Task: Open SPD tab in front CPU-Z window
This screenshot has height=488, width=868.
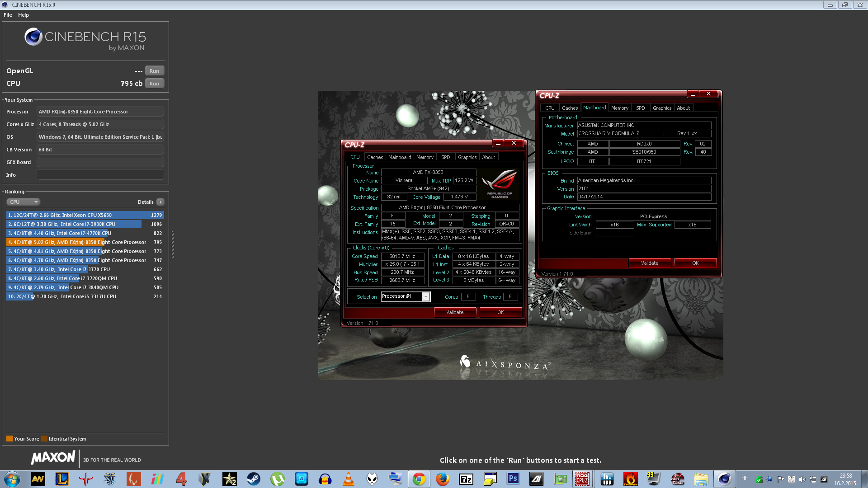Action: 446,157
